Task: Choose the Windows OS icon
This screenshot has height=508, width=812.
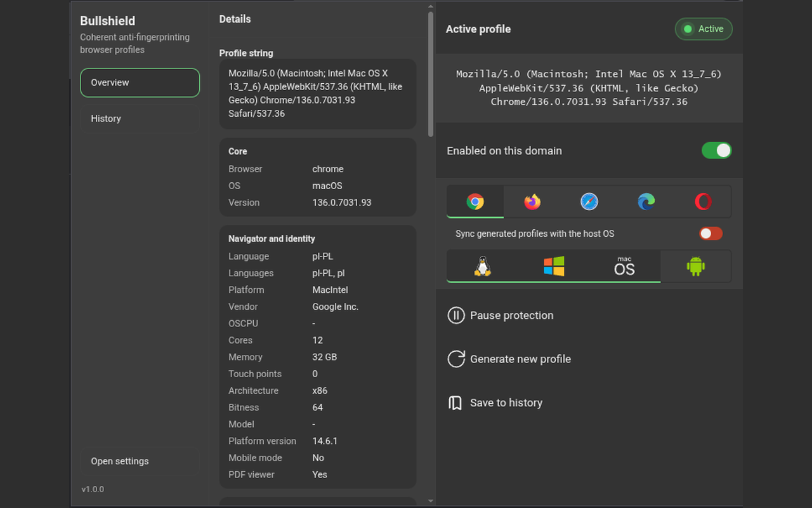Action: coord(554,266)
